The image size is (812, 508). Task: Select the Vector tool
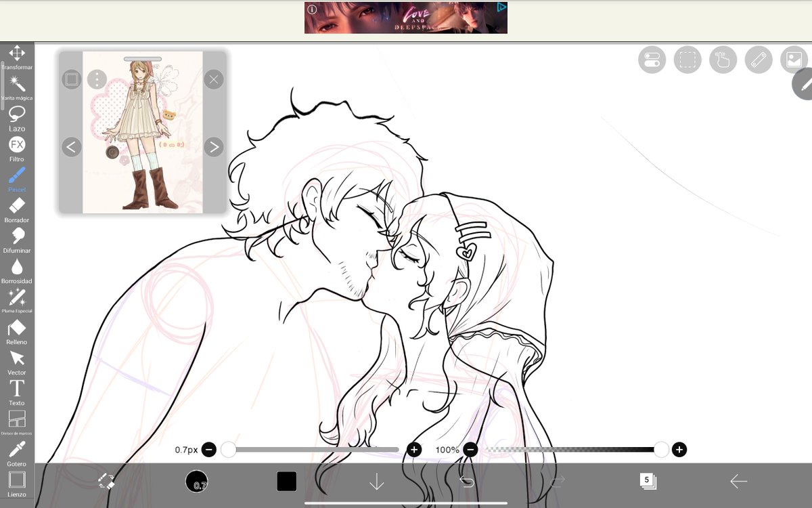(x=17, y=362)
